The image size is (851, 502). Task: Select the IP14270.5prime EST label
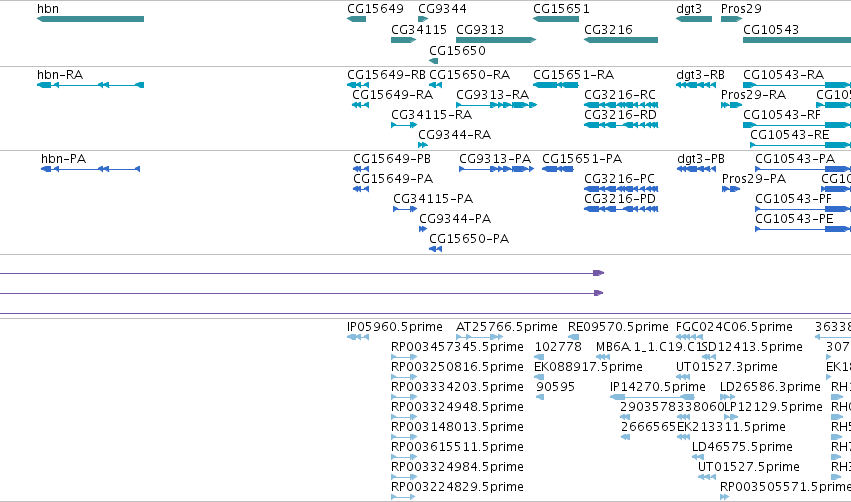(x=658, y=387)
